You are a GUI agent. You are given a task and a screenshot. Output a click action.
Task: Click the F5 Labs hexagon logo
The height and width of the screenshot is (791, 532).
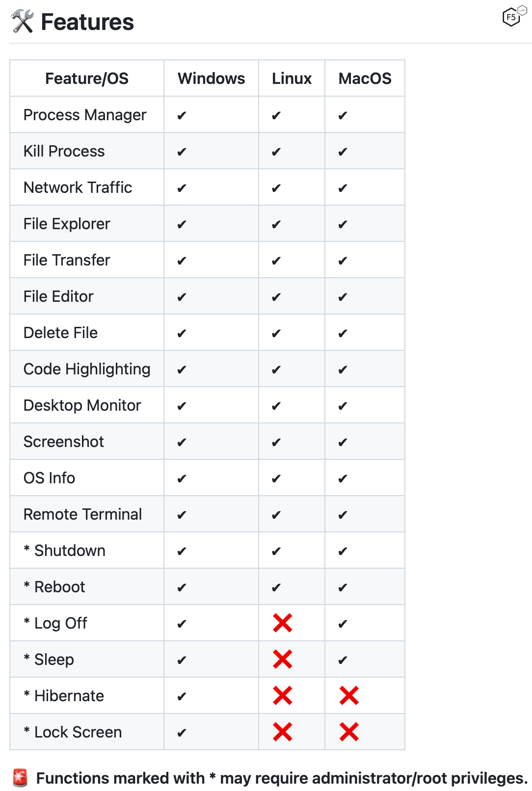[x=514, y=16]
